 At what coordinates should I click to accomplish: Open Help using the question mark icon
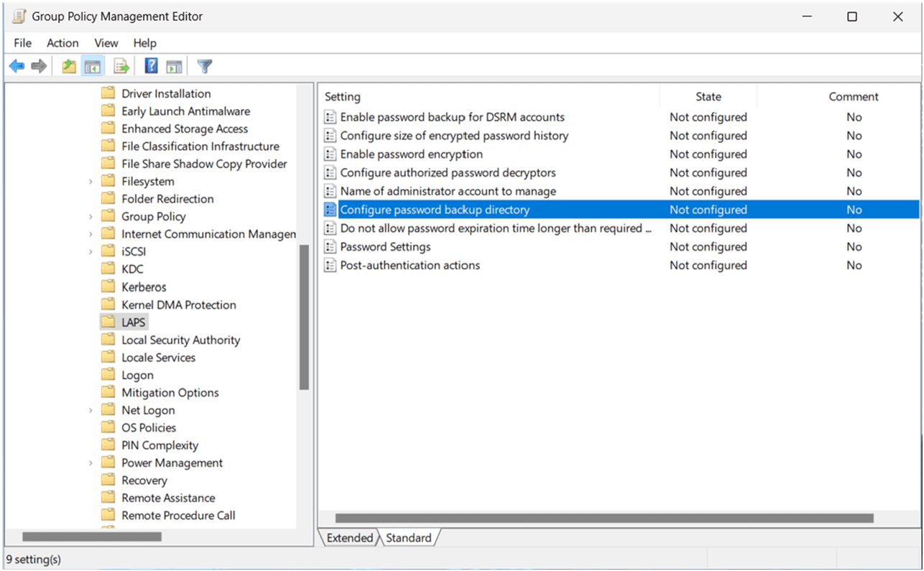(150, 65)
